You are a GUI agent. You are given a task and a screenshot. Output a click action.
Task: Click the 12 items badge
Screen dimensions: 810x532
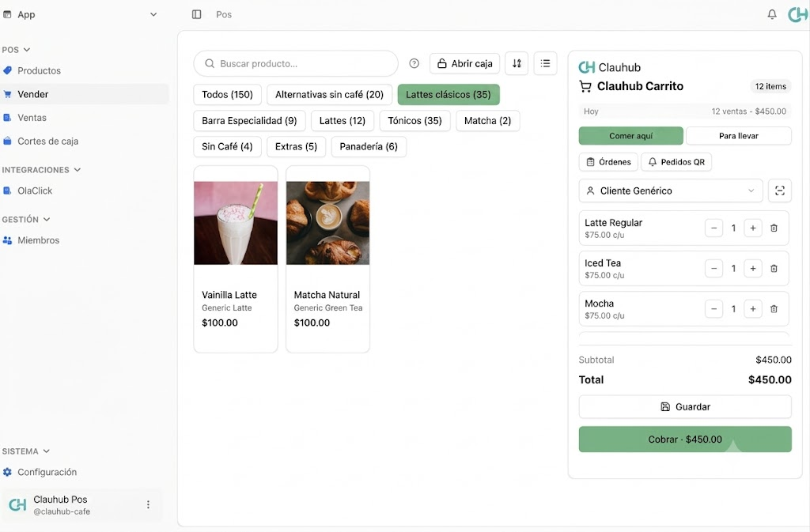pyautogui.click(x=770, y=86)
